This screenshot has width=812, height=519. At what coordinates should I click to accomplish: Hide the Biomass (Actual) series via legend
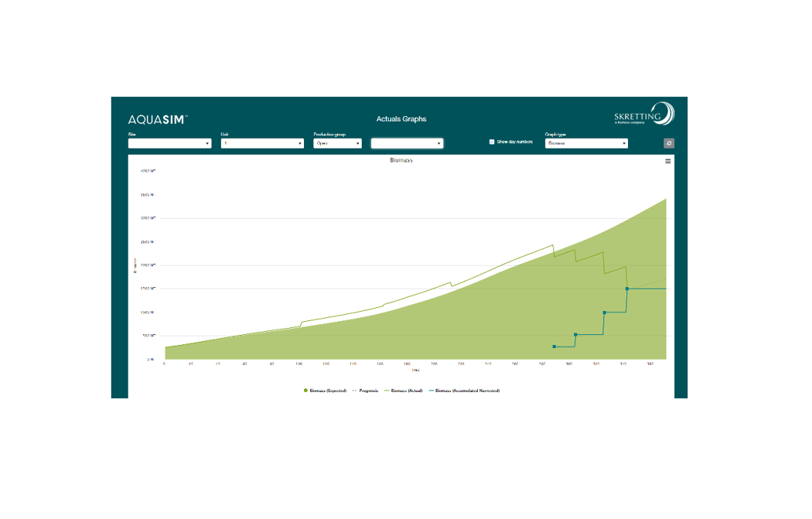tap(405, 391)
